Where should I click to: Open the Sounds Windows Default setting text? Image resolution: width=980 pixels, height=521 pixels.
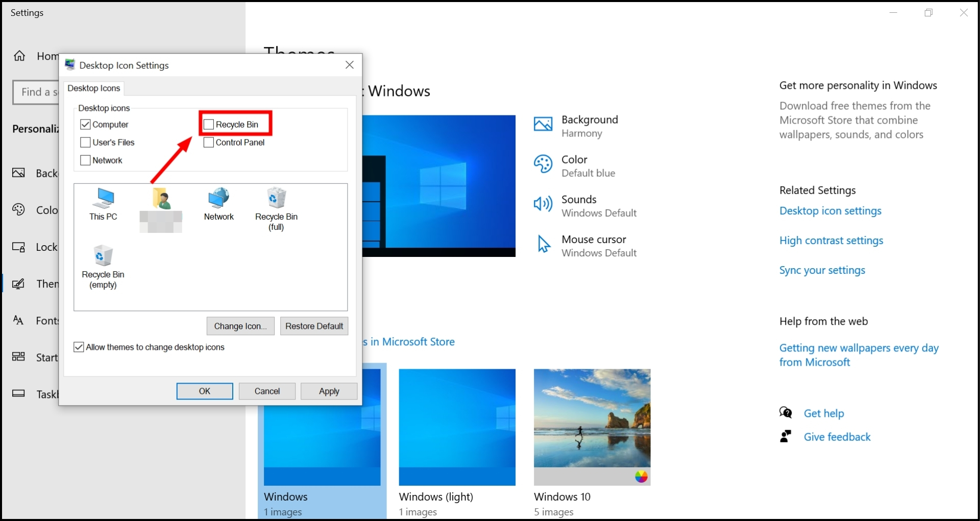599,206
